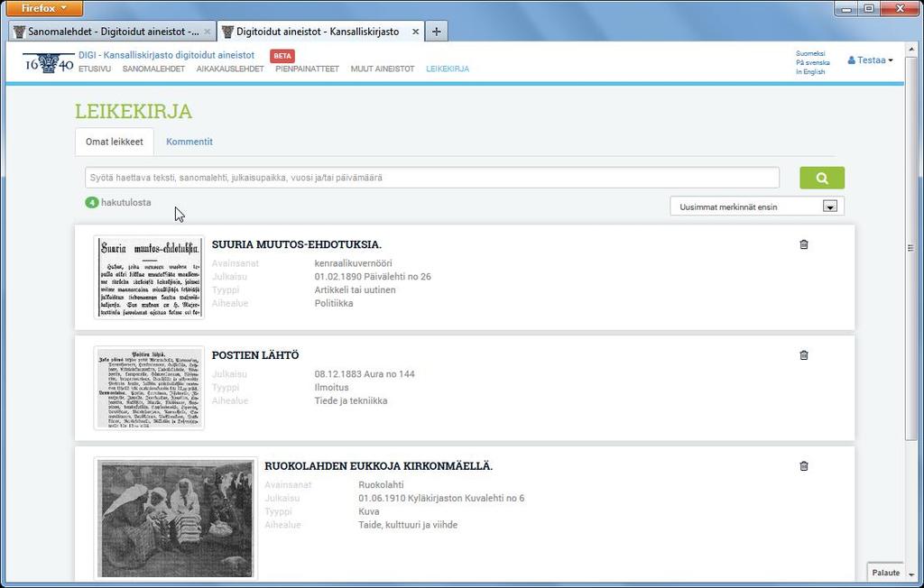This screenshot has width=924, height=588.
Task: Click the page vertical scrollbar thumb
Action: click(911, 248)
